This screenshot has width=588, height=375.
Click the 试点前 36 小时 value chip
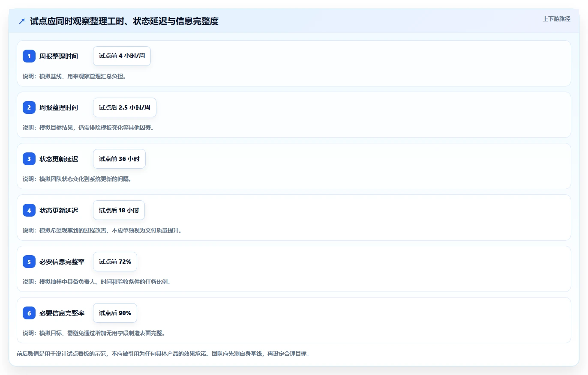pyautogui.click(x=119, y=159)
